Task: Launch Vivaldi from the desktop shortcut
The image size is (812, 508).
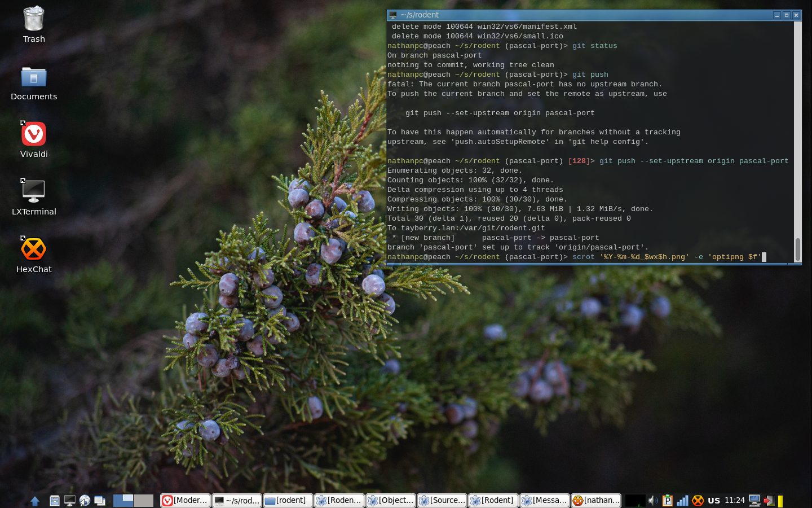Action: pyautogui.click(x=34, y=135)
